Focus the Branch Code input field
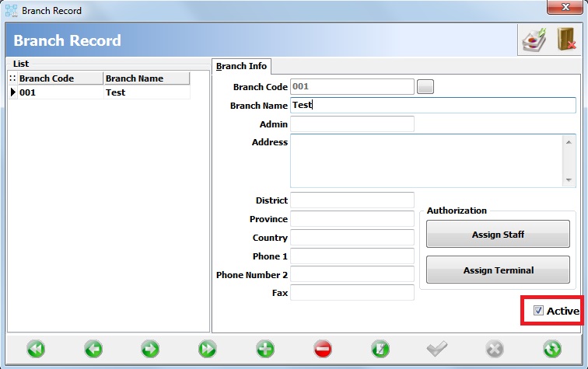This screenshot has width=588, height=369. click(352, 86)
